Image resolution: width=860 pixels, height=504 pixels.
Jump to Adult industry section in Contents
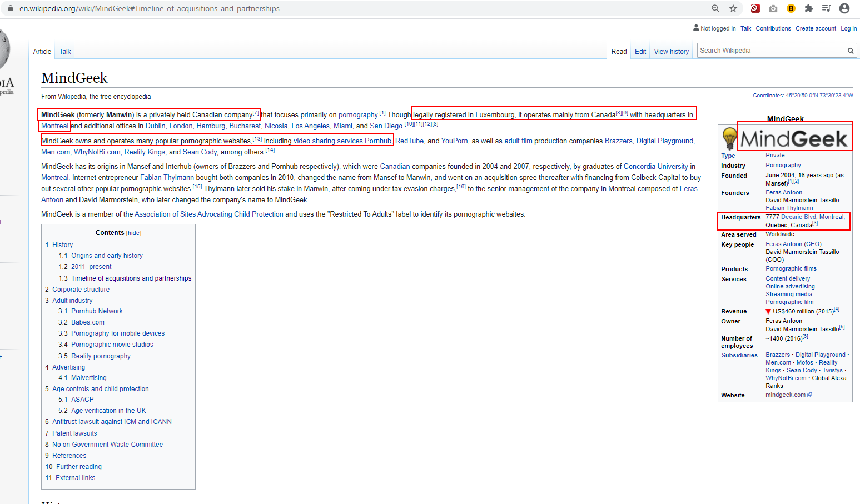(x=72, y=301)
